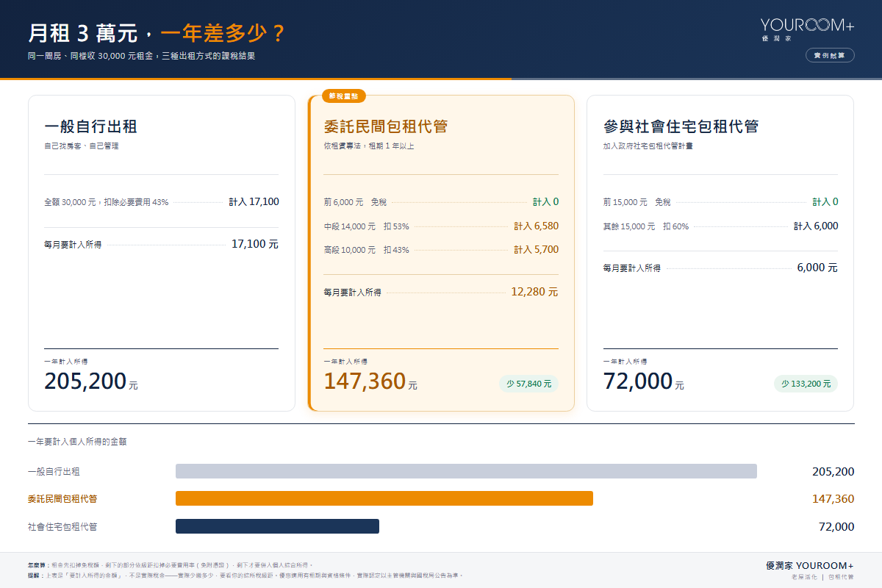Click the 6,000 元 monthly income value
The width and height of the screenshot is (882, 588).
[x=817, y=268]
